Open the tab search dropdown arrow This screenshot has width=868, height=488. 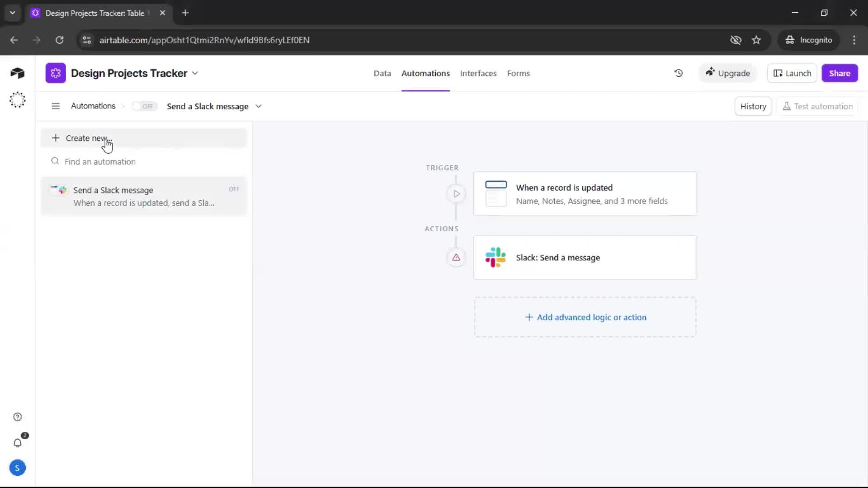[x=12, y=13]
